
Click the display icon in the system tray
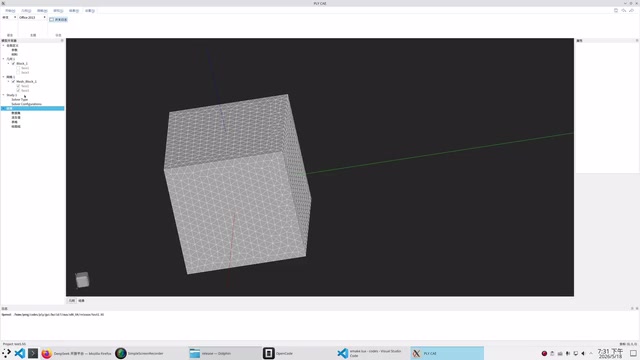point(576,353)
